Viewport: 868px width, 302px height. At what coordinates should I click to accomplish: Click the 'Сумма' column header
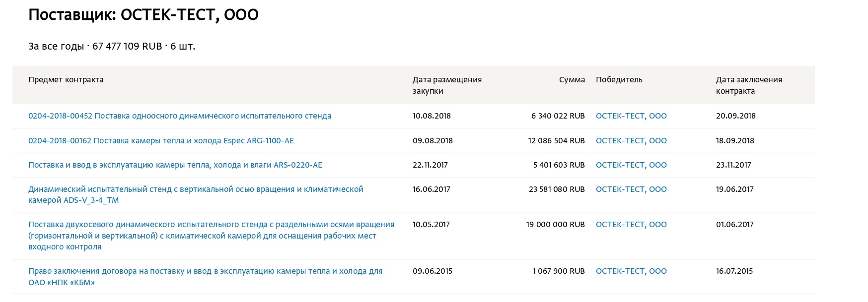(572, 80)
